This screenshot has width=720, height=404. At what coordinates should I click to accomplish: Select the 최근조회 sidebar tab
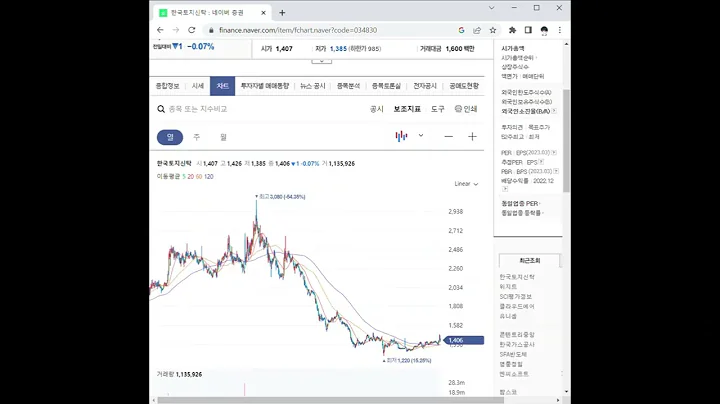[x=529, y=260]
